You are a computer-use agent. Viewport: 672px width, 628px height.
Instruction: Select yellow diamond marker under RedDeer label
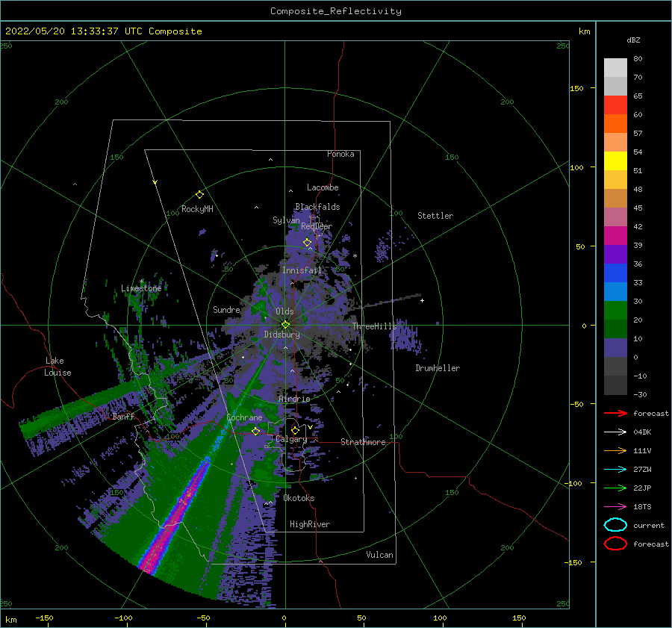coord(307,243)
